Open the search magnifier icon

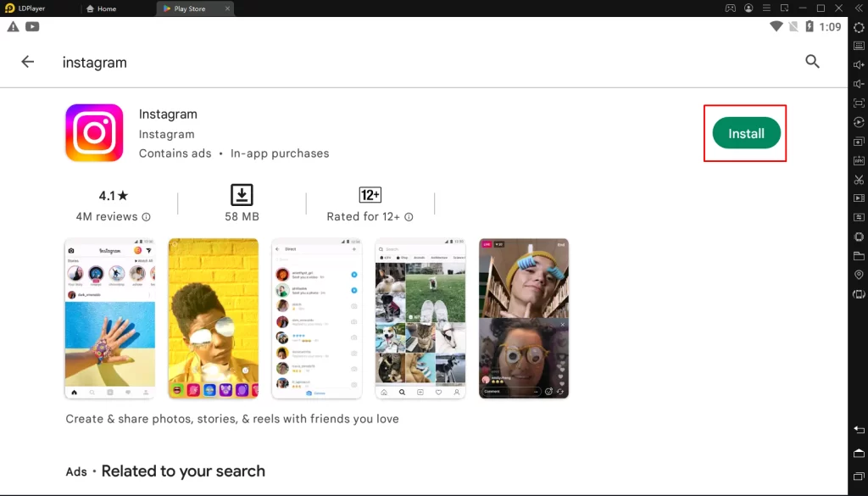pos(812,61)
